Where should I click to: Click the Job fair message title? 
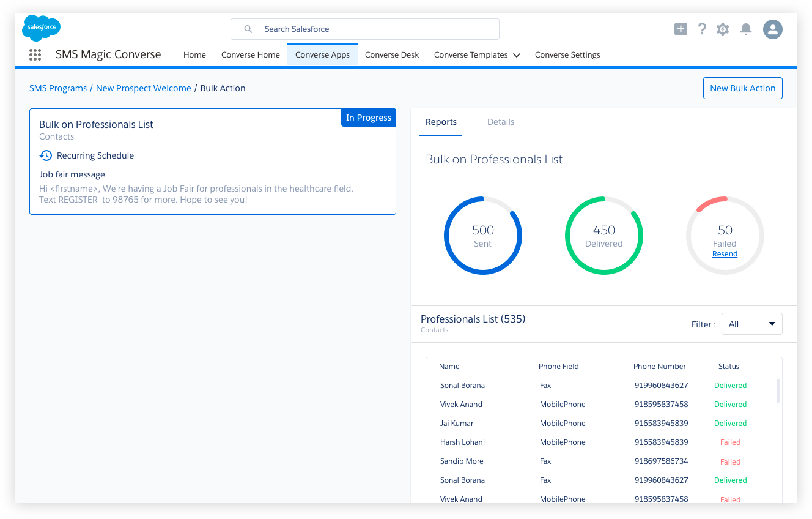click(72, 174)
